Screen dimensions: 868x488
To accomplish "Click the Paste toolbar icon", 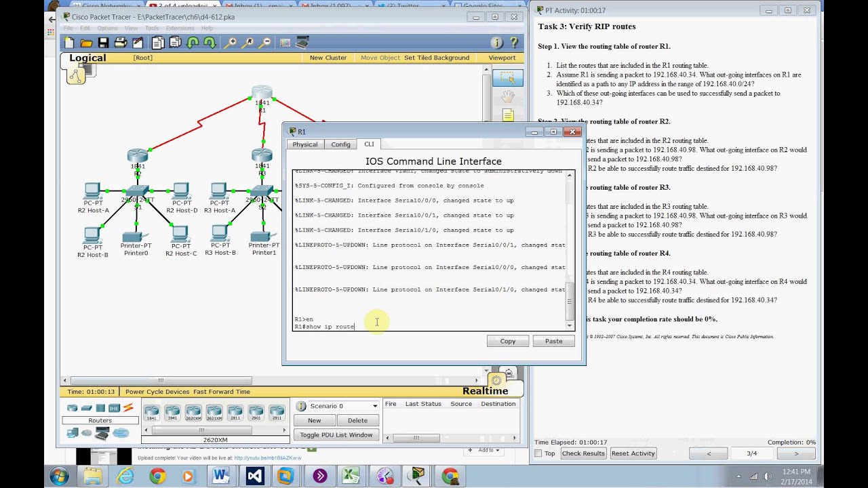I will point(175,43).
